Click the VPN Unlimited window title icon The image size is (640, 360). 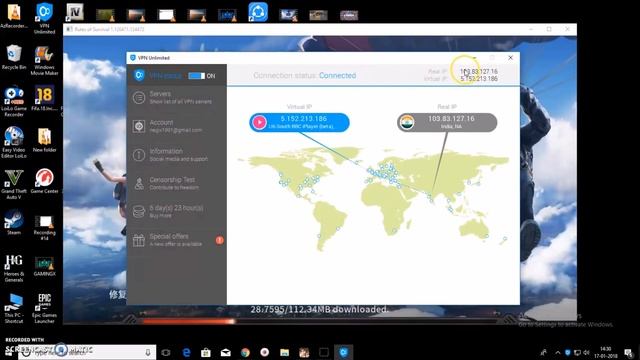[133, 58]
